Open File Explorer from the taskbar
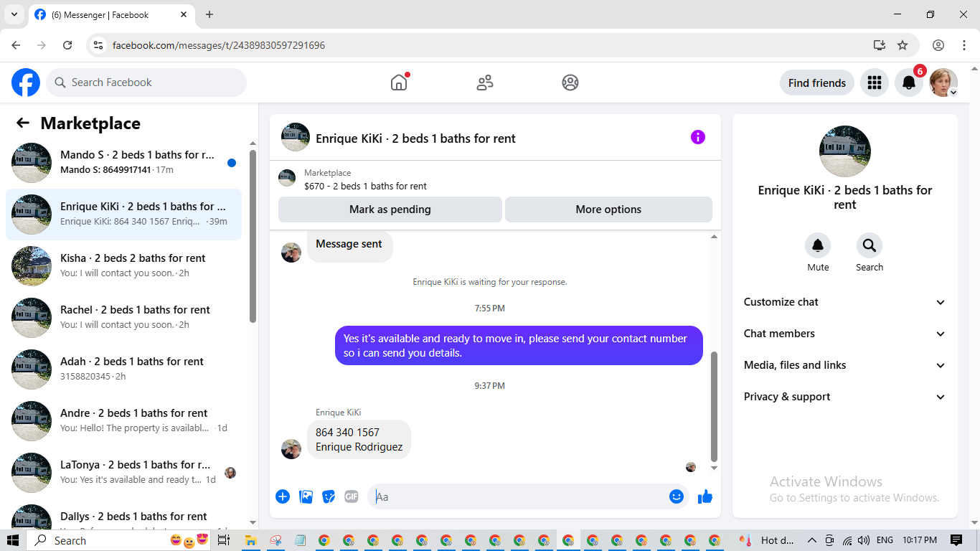Image resolution: width=980 pixels, height=551 pixels. pyautogui.click(x=250, y=540)
